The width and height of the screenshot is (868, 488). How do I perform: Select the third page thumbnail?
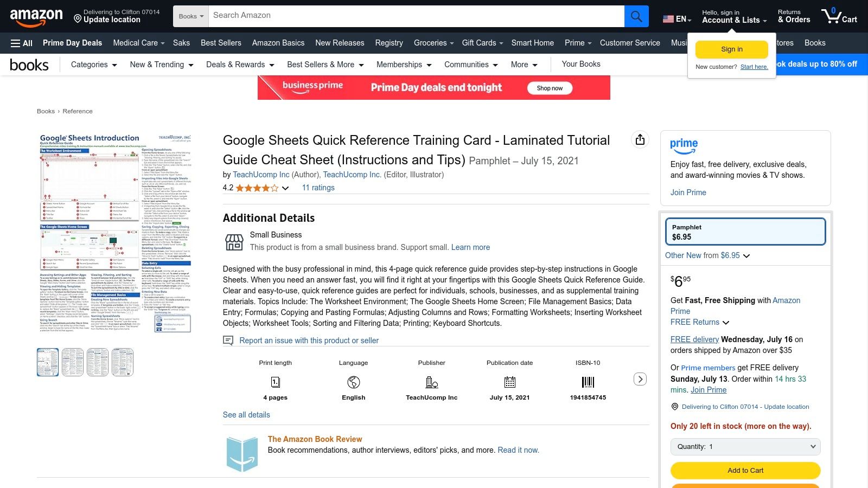[x=98, y=362]
